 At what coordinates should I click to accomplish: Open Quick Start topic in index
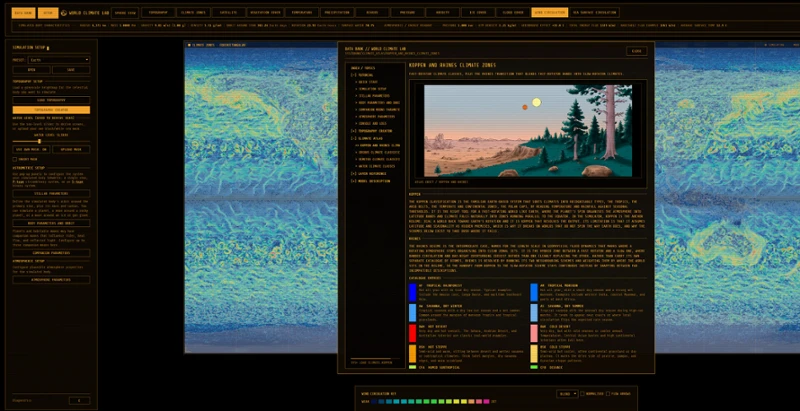[x=366, y=82]
